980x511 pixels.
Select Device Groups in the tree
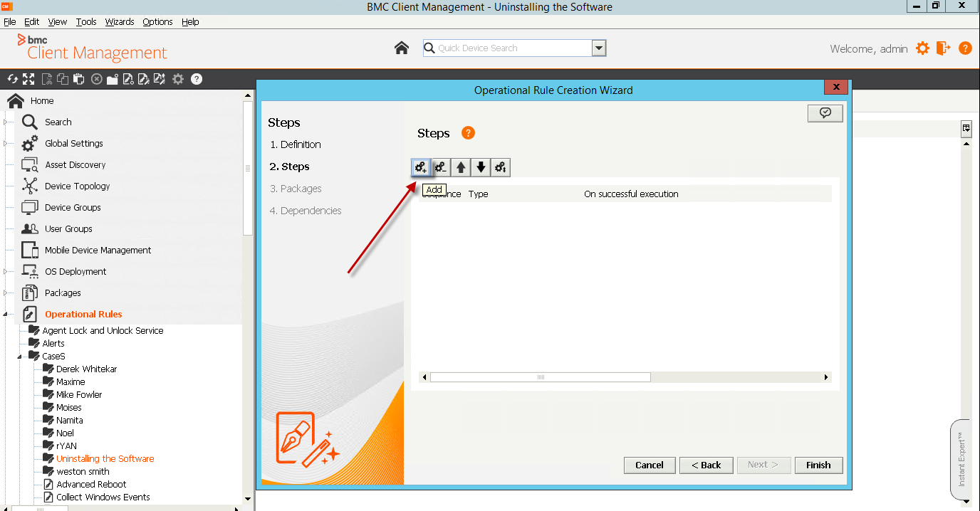coord(73,207)
